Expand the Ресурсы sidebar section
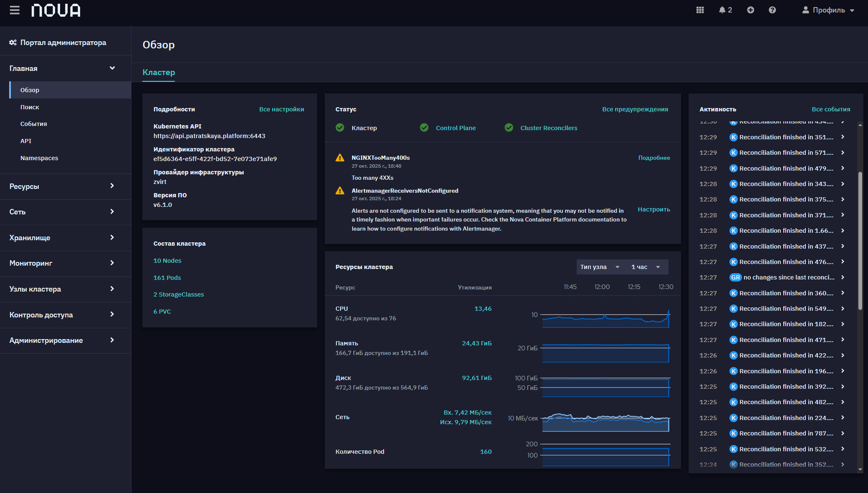The image size is (868, 493). [x=66, y=186]
